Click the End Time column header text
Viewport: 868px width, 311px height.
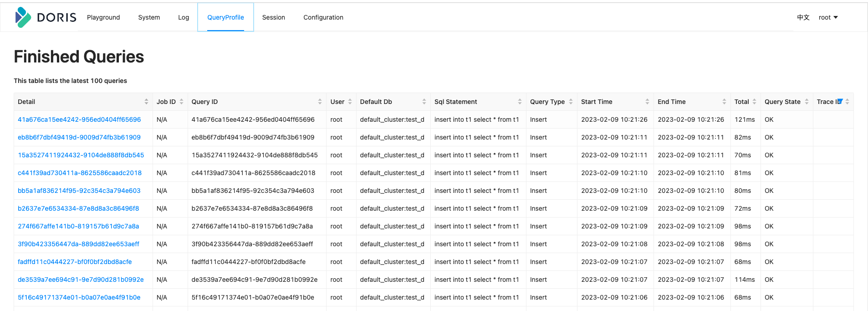[x=672, y=102]
